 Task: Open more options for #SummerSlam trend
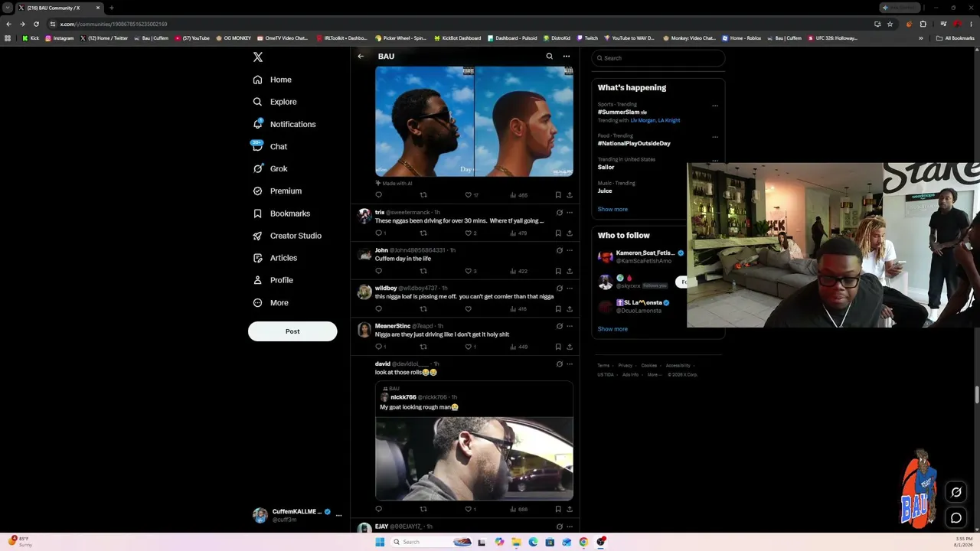(x=715, y=106)
